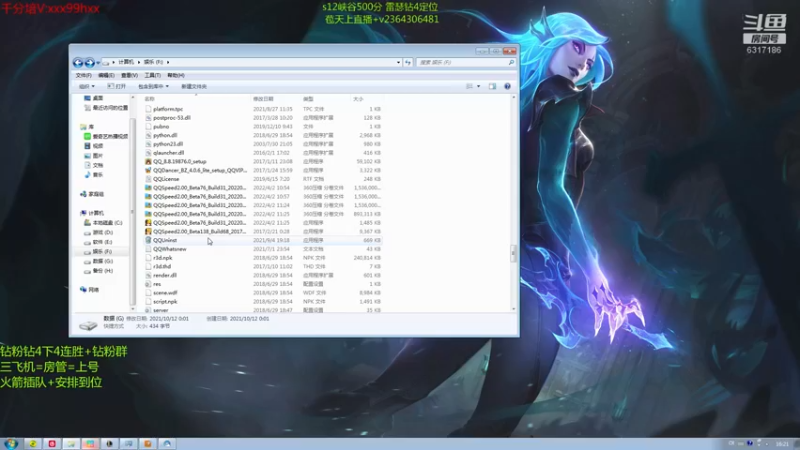Open the 查看(V) menu

pos(129,76)
